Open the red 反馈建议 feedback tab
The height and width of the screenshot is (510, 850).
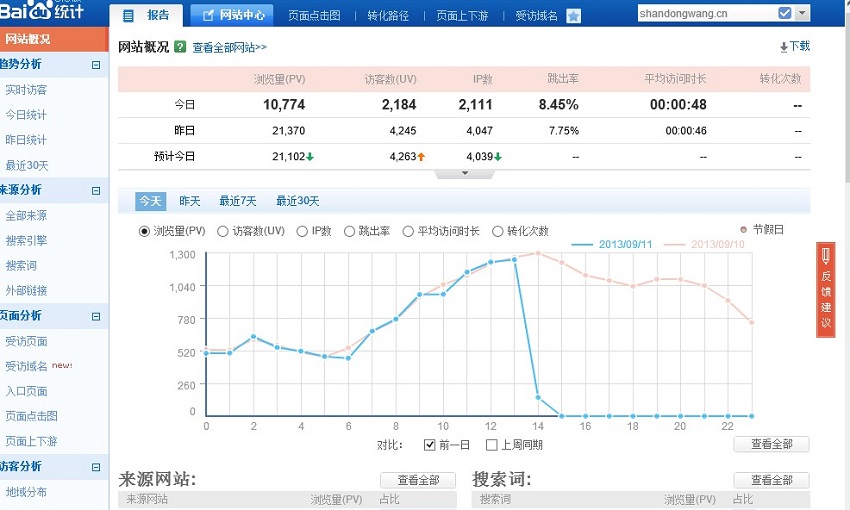(826, 290)
